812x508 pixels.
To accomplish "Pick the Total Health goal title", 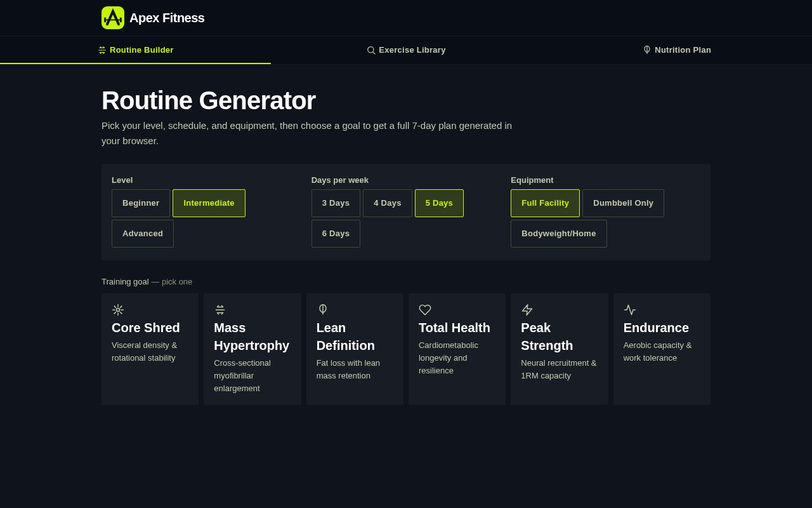I will pyautogui.click(x=454, y=328).
